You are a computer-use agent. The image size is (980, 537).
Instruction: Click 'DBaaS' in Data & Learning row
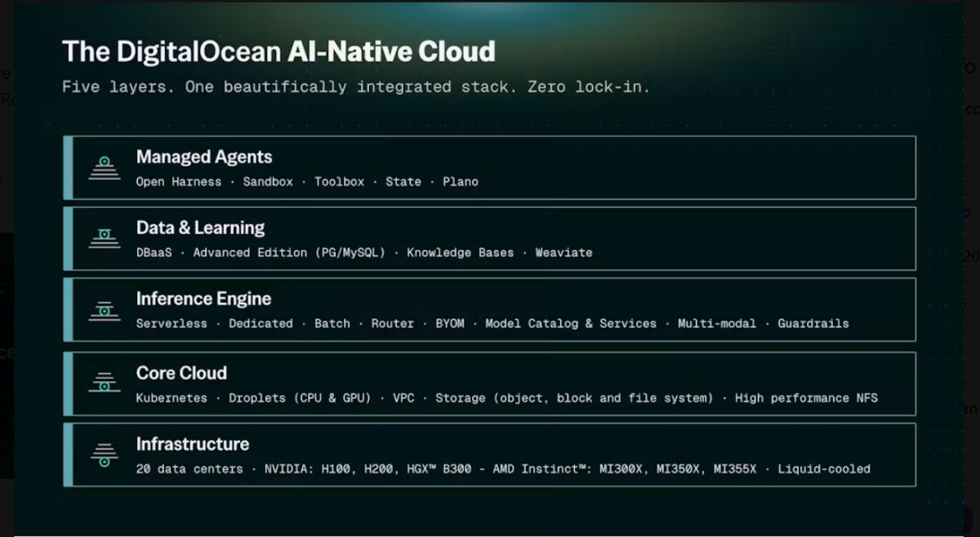pyautogui.click(x=154, y=252)
